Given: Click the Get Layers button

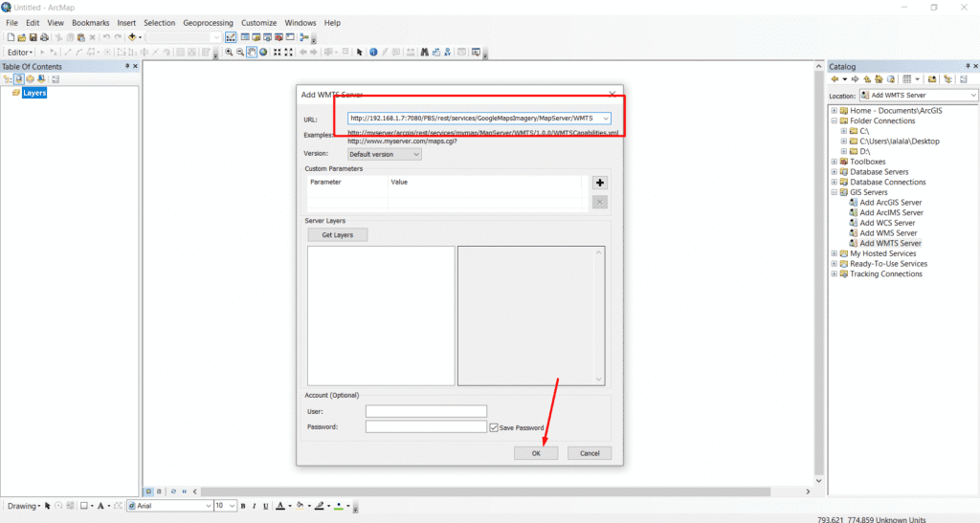Looking at the screenshot, I should (x=338, y=235).
